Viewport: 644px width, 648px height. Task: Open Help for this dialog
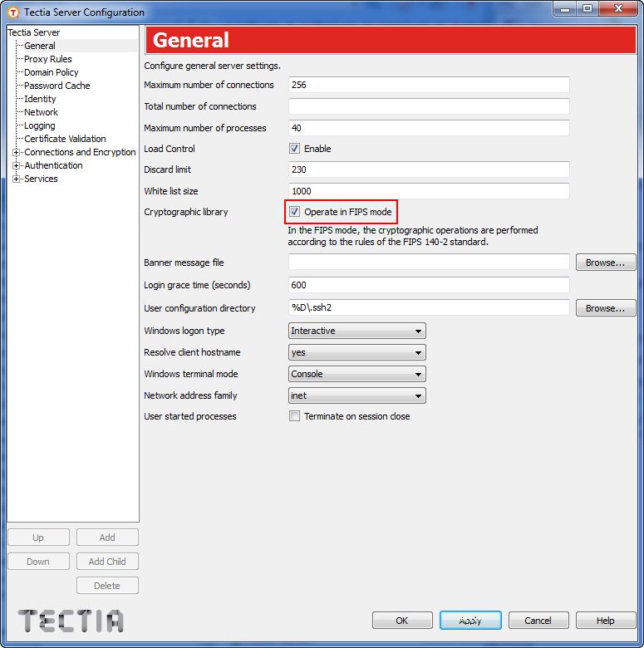click(606, 621)
